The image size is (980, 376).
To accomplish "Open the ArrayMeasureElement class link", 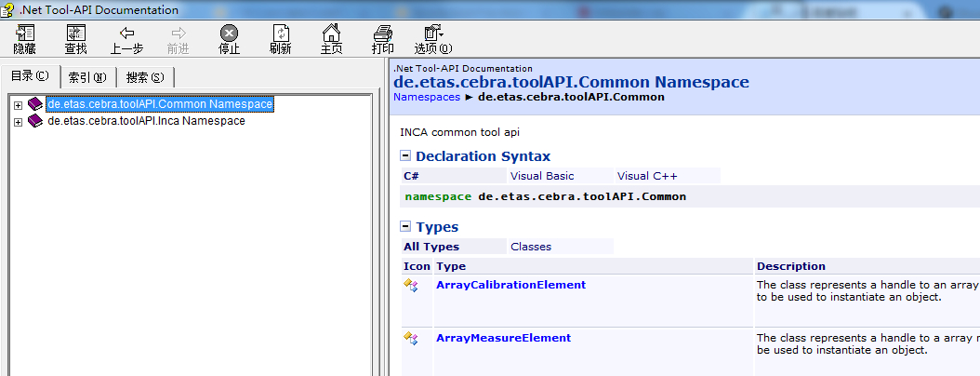I will coord(503,338).
